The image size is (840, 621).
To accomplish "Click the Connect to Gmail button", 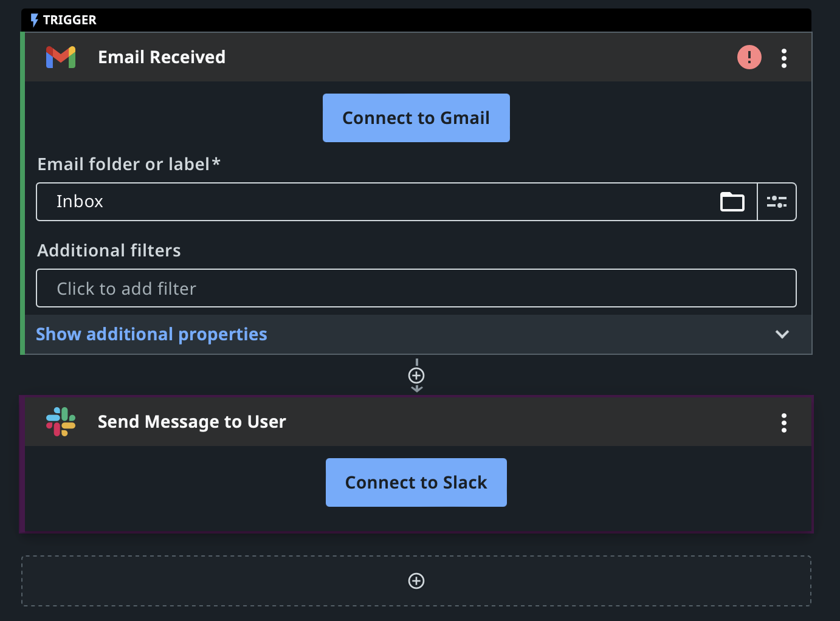I will pyautogui.click(x=416, y=118).
